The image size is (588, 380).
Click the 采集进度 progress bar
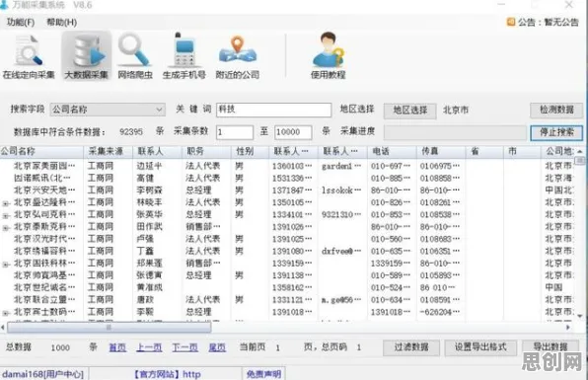tap(455, 132)
